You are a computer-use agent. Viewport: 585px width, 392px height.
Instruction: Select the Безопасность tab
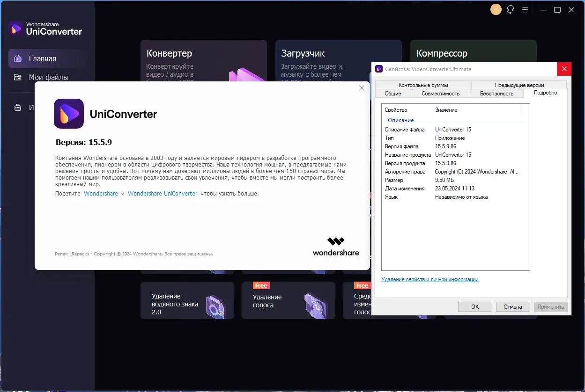click(496, 94)
